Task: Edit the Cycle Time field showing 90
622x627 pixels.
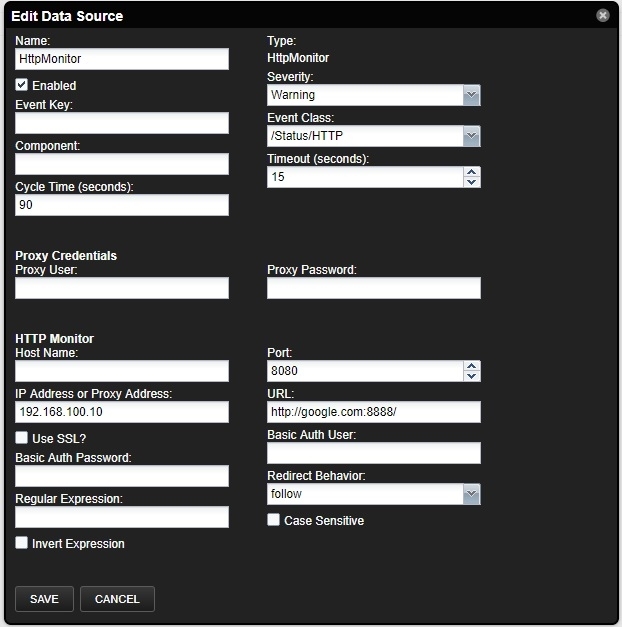Action: click(x=122, y=205)
